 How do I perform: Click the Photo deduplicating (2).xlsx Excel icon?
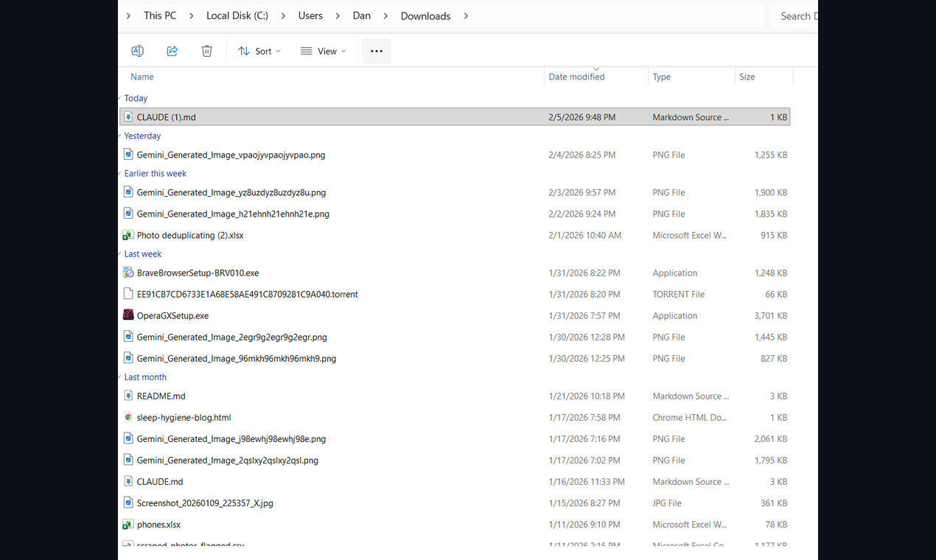pos(128,235)
